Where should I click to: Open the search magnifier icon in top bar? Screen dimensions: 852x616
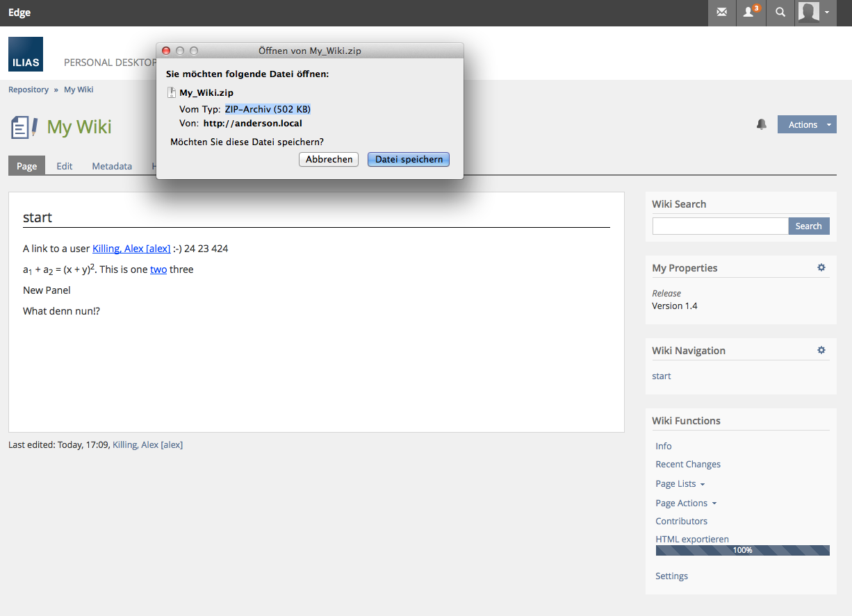[780, 13]
